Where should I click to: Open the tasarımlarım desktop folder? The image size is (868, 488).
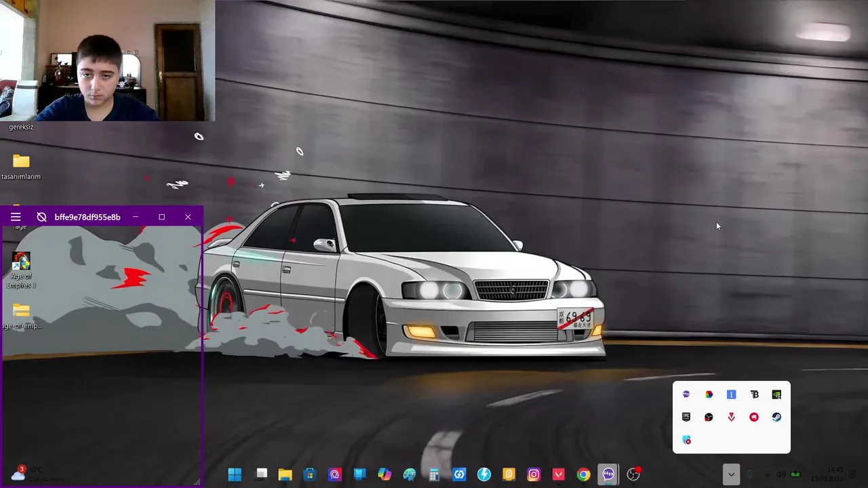pos(21,167)
